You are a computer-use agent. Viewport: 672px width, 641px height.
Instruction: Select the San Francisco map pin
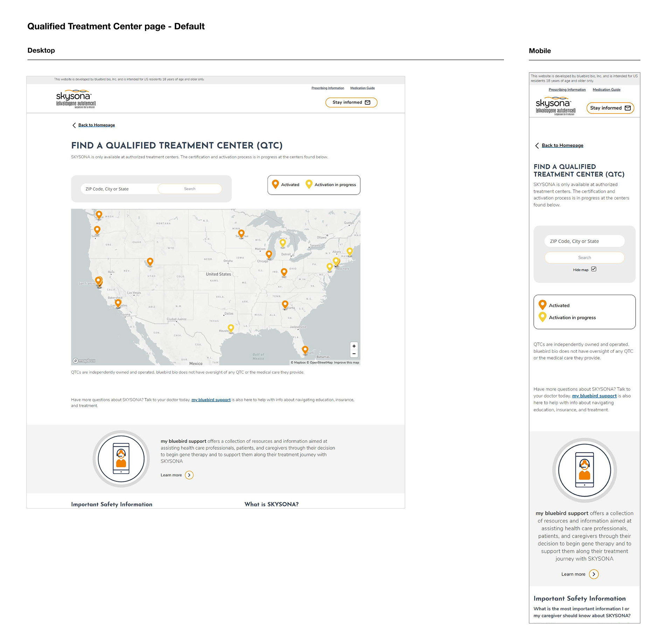[99, 281]
